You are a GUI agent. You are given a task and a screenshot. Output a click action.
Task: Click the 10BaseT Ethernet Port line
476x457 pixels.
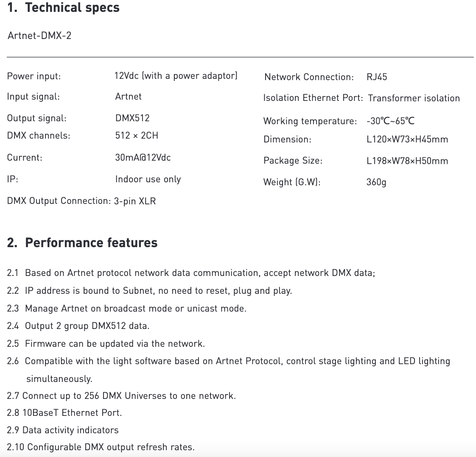64,413
